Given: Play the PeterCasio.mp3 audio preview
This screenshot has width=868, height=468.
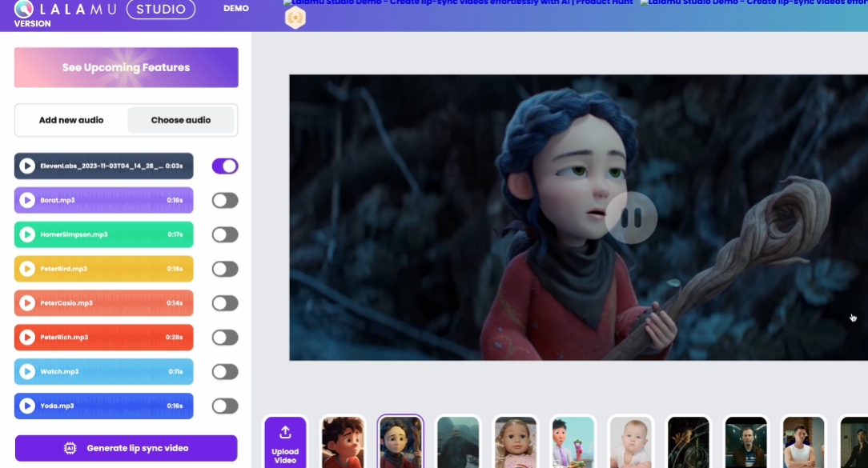Looking at the screenshot, I should pyautogui.click(x=26, y=303).
